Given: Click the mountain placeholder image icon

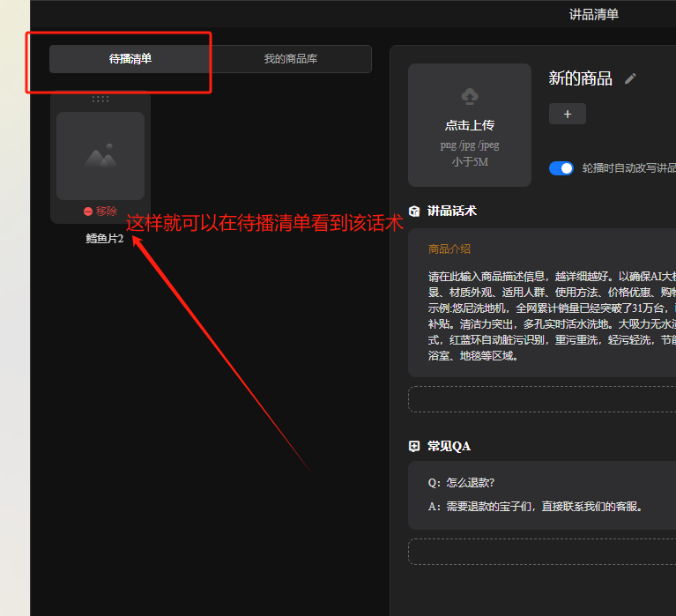Looking at the screenshot, I should click(100, 157).
